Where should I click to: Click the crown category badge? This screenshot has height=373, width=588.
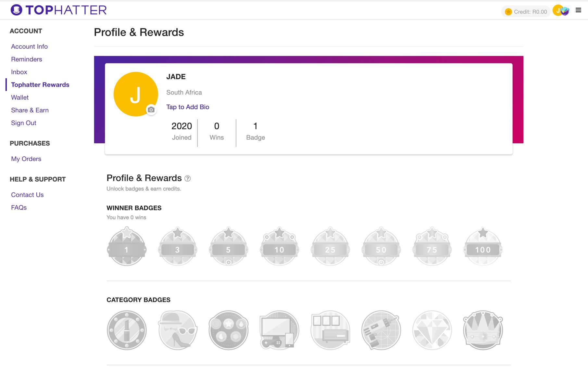click(483, 330)
